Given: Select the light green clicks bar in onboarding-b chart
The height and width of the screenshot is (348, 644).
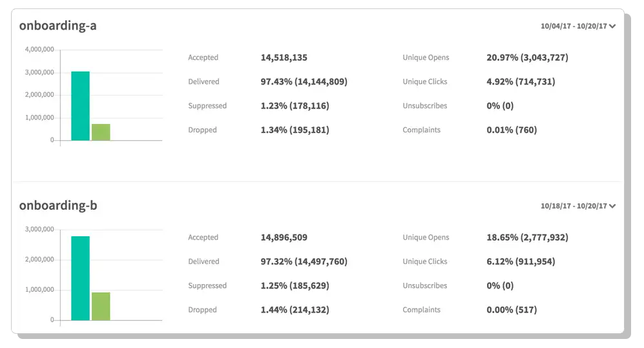Looking at the screenshot, I should pos(101,306).
